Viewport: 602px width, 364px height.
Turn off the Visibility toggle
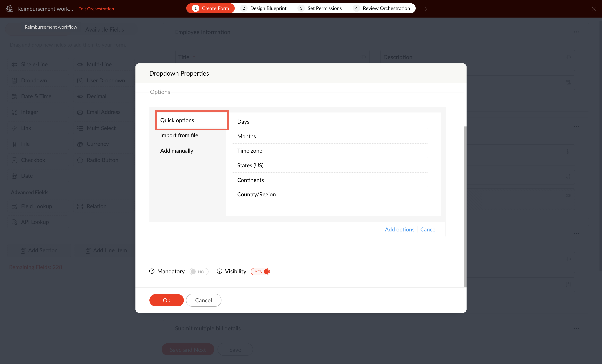[260, 272]
